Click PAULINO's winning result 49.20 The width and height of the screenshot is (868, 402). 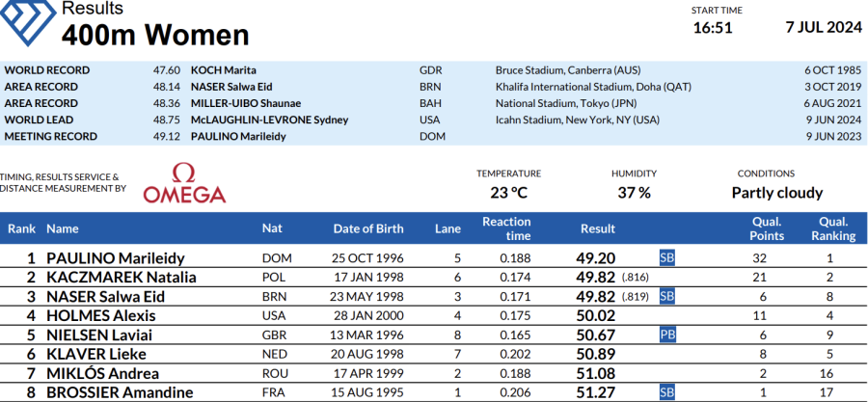click(x=596, y=257)
